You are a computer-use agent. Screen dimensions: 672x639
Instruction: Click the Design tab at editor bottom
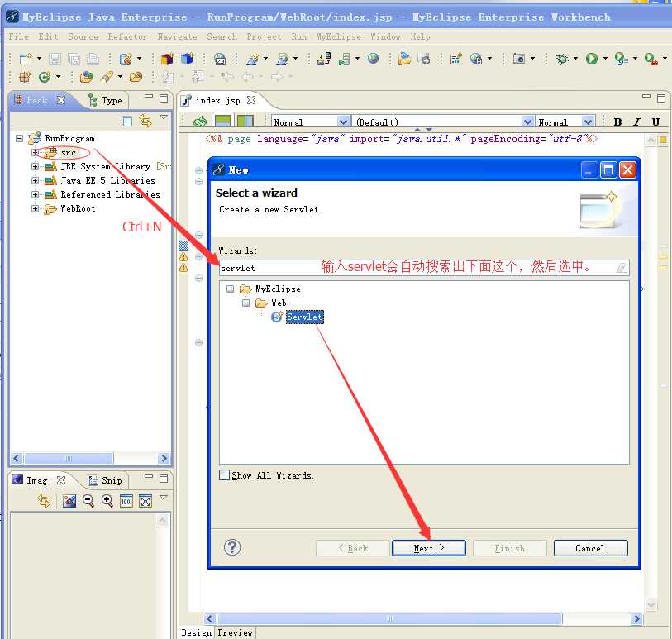click(x=196, y=632)
